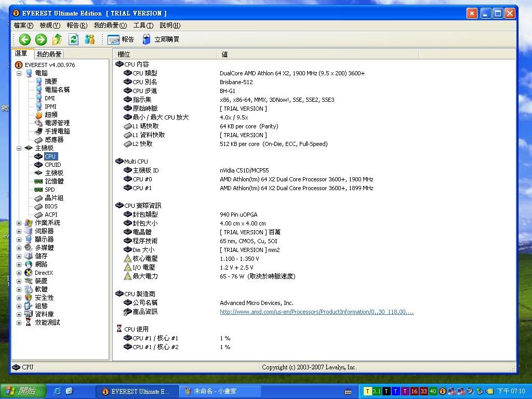Select 摘要 in the tree

click(x=51, y=82)
